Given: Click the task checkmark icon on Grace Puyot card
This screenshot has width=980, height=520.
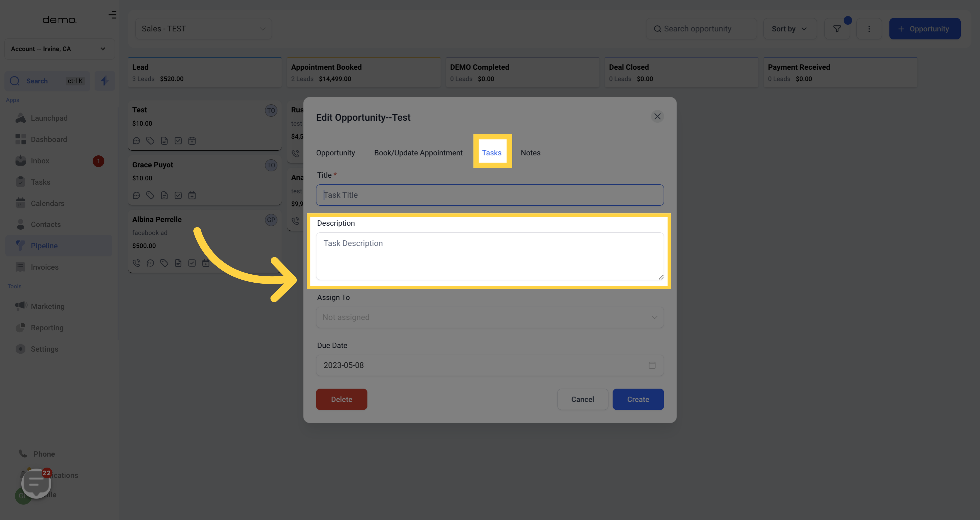Looking at the screenshot, I should pyautogui.click(x=178, y=196).
